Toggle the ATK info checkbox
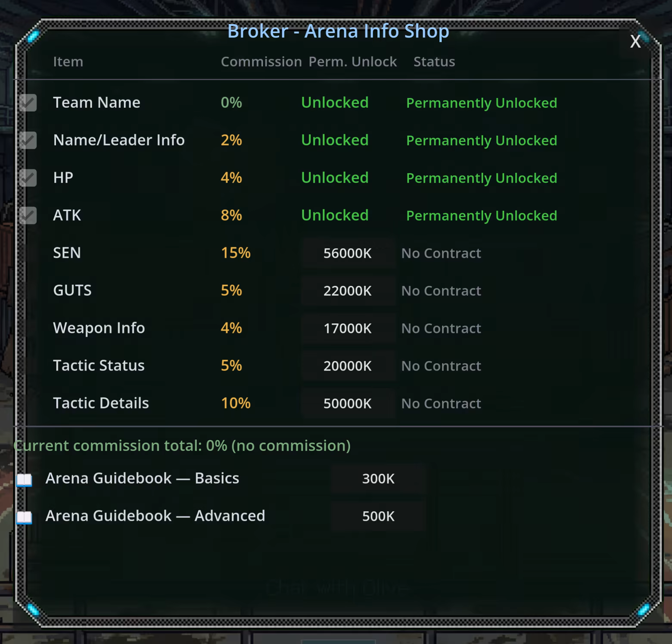672x644 pixels. [28, 216]
